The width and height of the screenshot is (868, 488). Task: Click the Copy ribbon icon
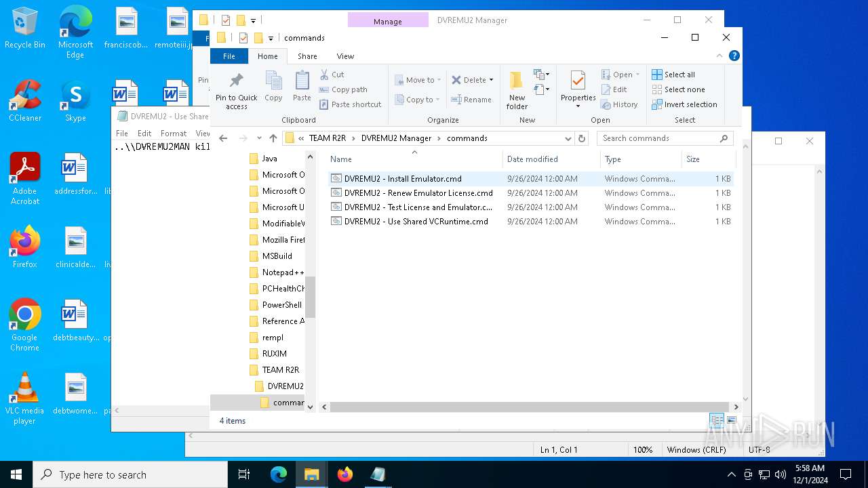click(274, 81)
